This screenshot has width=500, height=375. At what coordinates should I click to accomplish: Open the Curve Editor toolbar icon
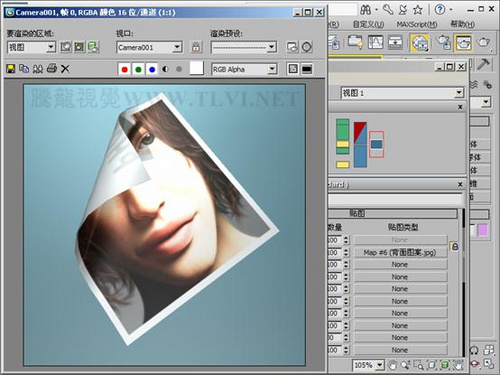click(x=376, y=42)
